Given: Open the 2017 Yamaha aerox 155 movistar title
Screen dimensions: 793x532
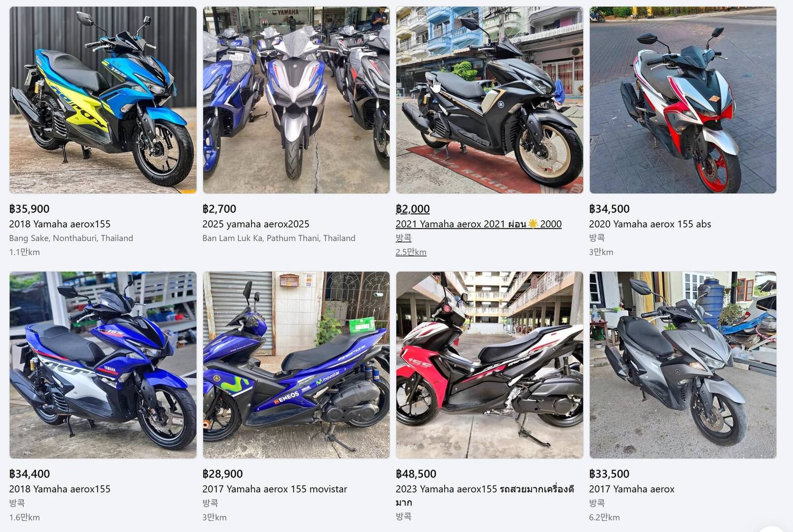Looking at the screenshot, I should click(275, 489).
